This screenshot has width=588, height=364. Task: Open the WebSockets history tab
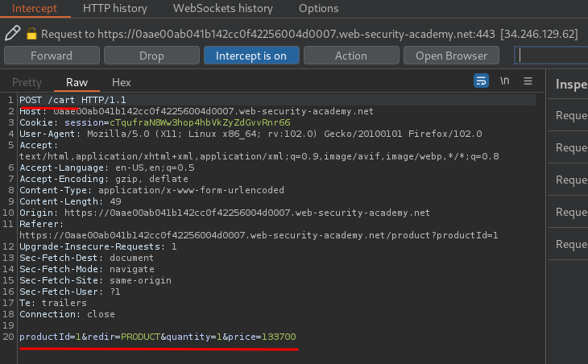click(x=223, y=8)
